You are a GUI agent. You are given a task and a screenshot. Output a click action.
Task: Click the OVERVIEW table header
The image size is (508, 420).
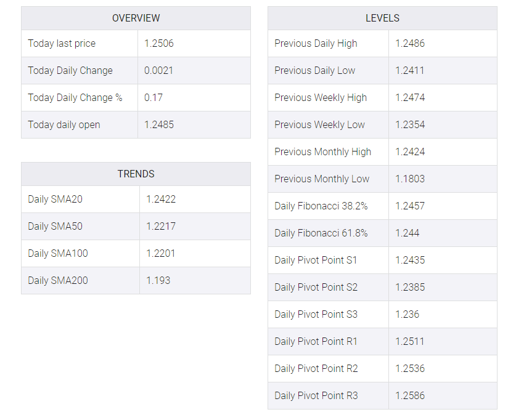click(136, 18)
